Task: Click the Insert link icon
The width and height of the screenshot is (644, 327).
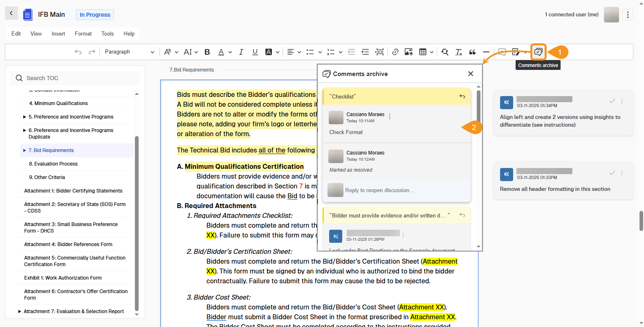Action: point(395,52)
